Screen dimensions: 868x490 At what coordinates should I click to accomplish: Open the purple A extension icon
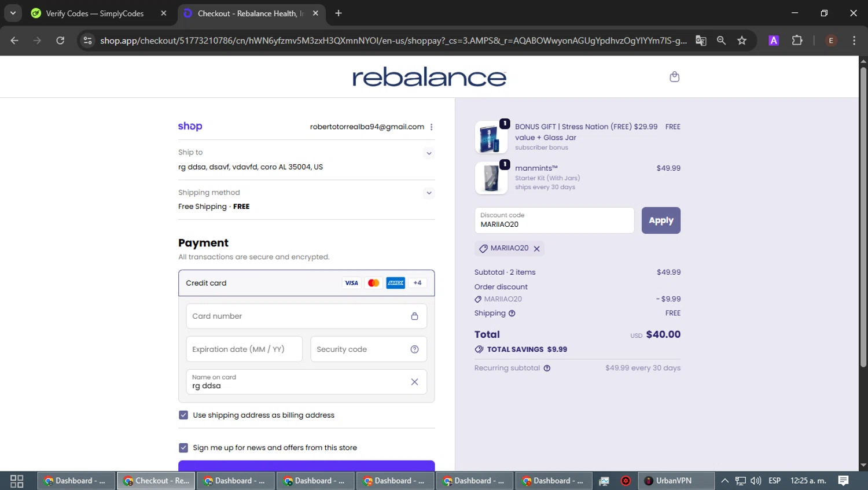click(x=774, y=40)
